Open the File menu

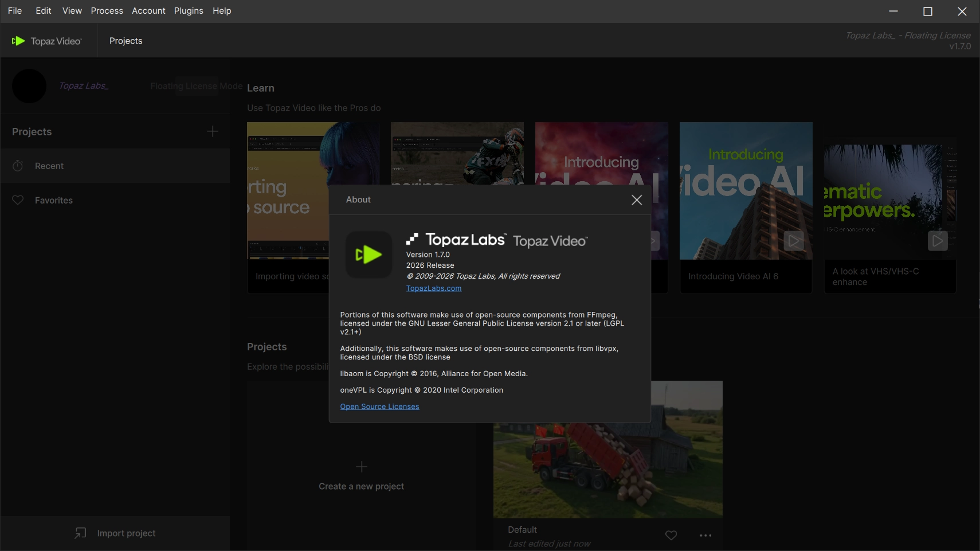[15, 11]
